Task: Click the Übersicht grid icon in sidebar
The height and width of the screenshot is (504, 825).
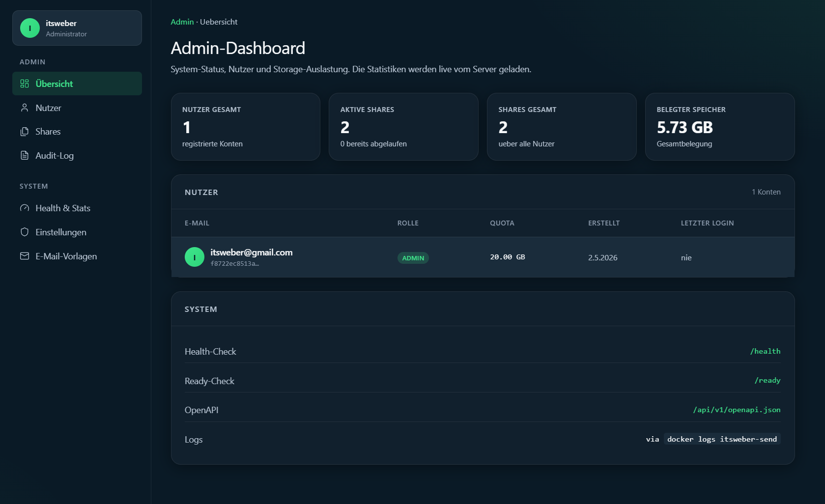Action: [25, 84]
